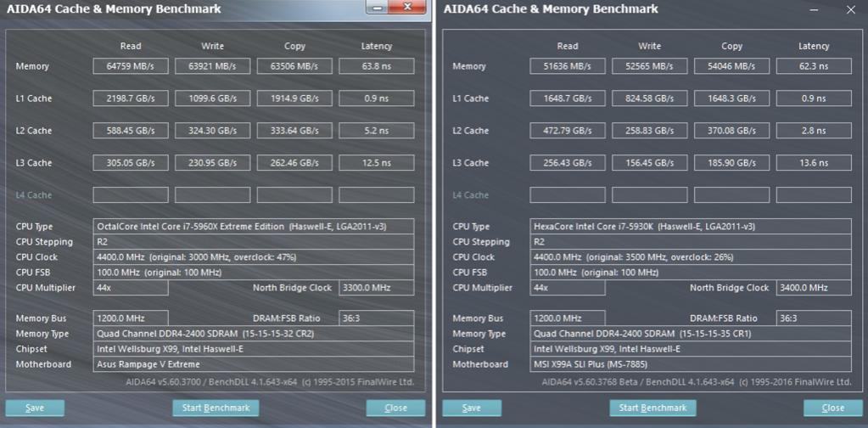Select L3 Cache Copy 185.90 GB/s

[x=732, y=163]
